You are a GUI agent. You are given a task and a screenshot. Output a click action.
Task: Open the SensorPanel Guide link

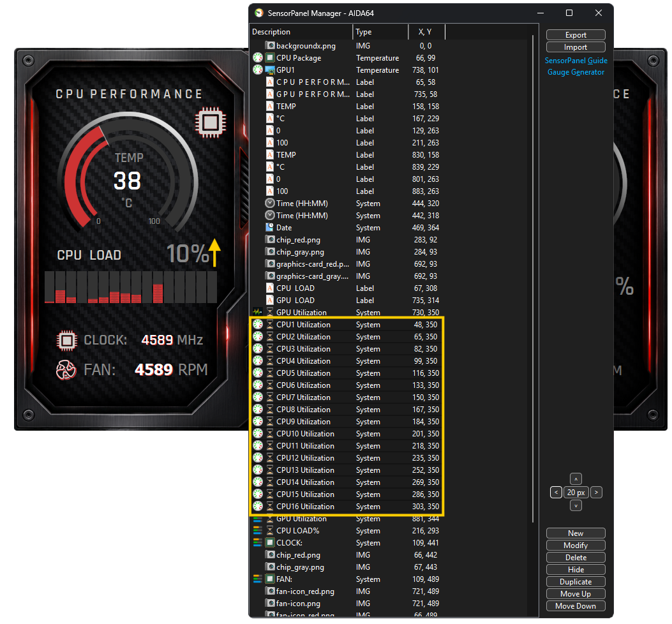(x=576, y=61)
